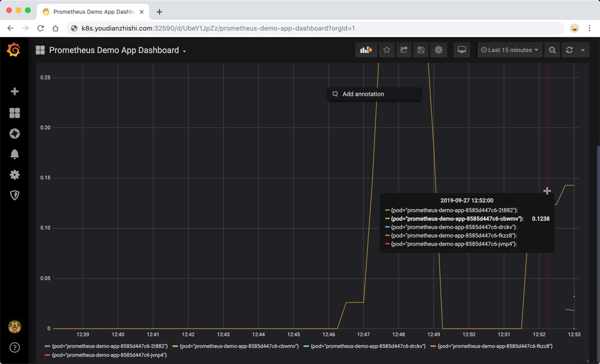This screenshot has width=600, height=364.
Task: Save the dashboard with the disk icon
Action: (x=421, y=49)
